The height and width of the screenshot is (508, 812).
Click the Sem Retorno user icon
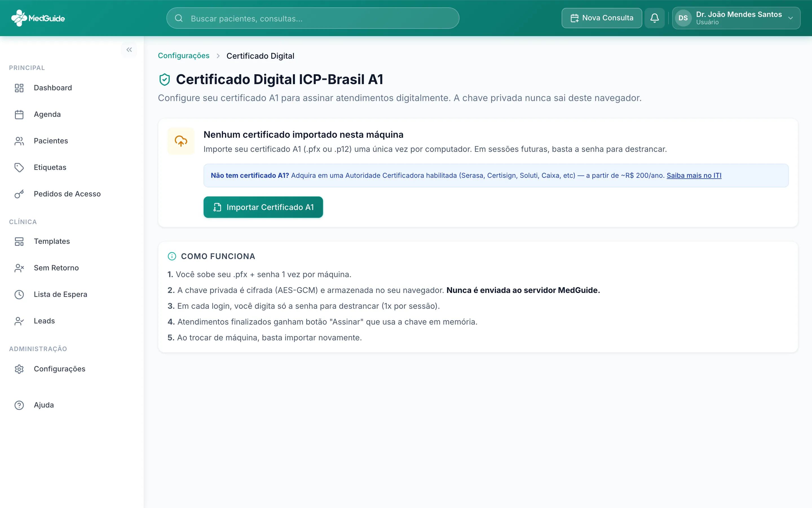pyautogui.click(x=19, y=268)
